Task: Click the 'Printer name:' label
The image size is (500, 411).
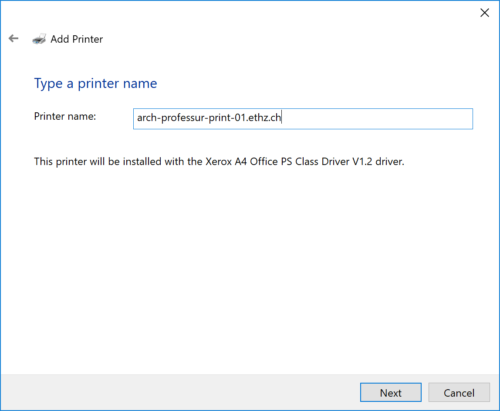Action: (65, 116)
